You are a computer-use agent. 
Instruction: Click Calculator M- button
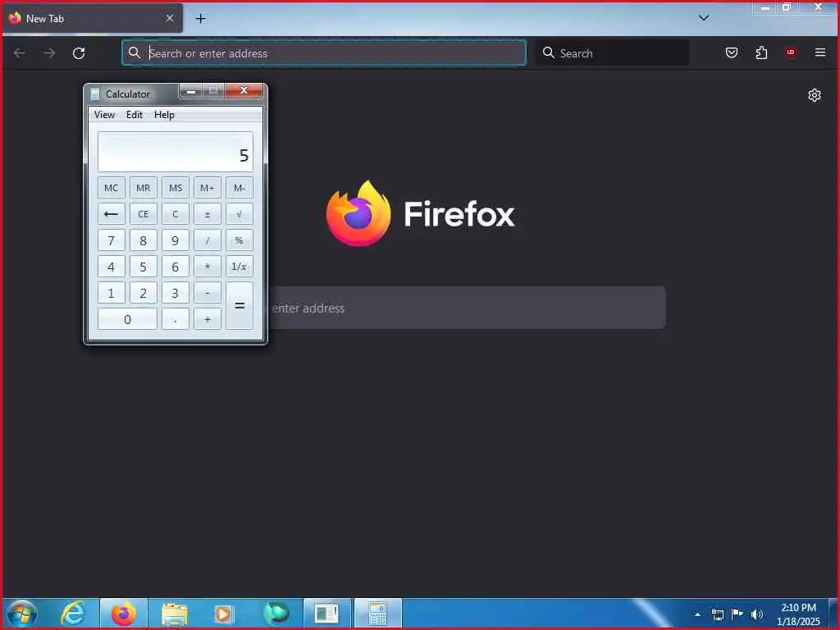coord(240,188)
